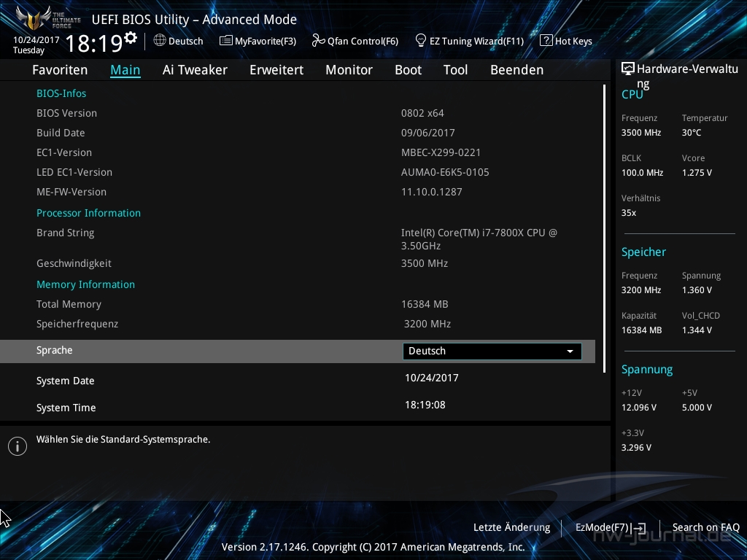Click LED EC1-Version value AUMA0-E6K5-0105
The height and width of the screenshot is (560, 747).
tap(445, 172)
